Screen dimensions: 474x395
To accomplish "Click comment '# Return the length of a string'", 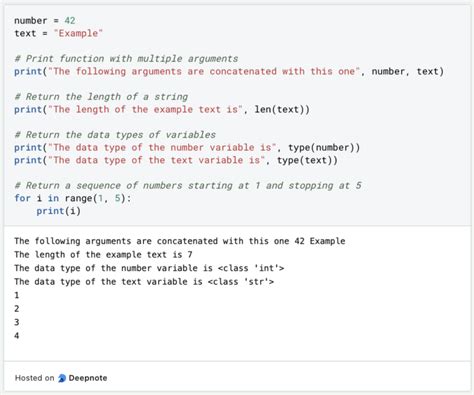I will tap(101, 97).
